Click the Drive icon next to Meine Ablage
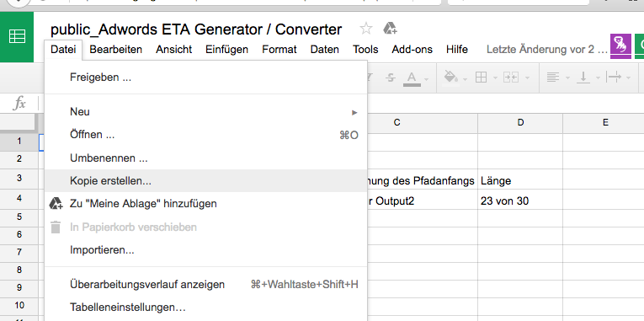Image resolution: width=644 pixels, height=321 pixels. pos(56,203)
